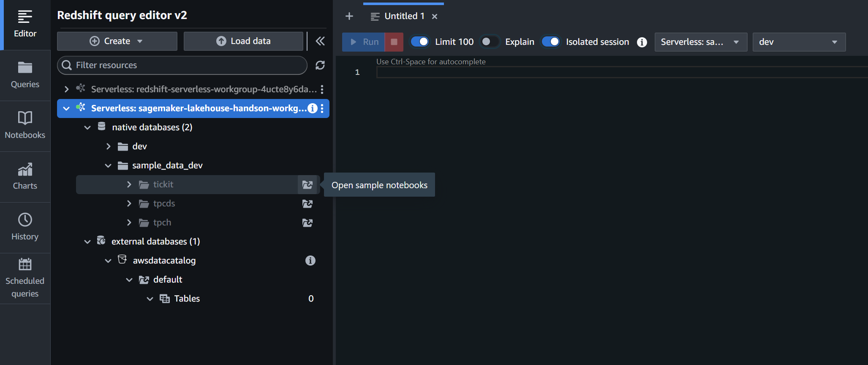The height and width of the screenshot is (365, 868).
Task: Open the Editor view in sidebar
Action: [x=25, y=25]
